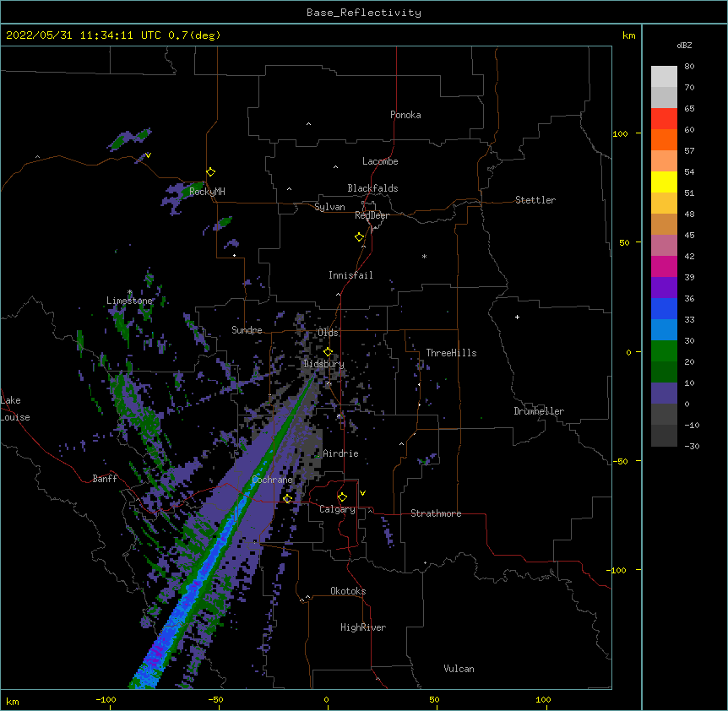The height and width of the screenshot is (711, 728).
Task: Click the Vulcan town label
Action: click(459, 669)
